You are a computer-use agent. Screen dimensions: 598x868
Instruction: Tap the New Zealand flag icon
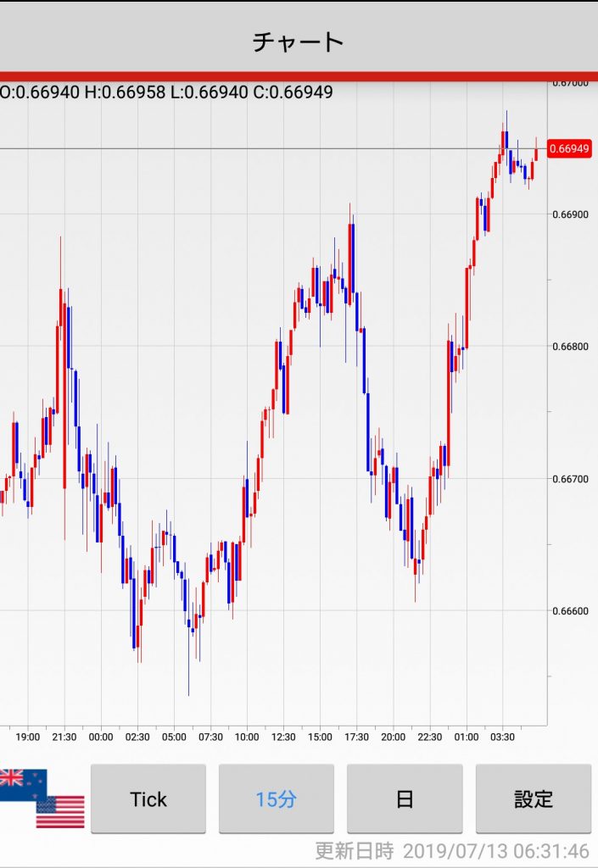pos(22,785)
